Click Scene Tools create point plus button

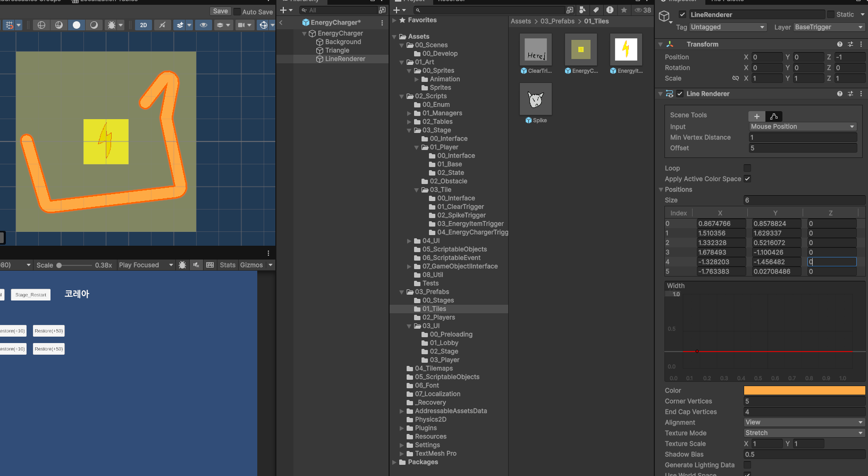(x=757, y=116)
